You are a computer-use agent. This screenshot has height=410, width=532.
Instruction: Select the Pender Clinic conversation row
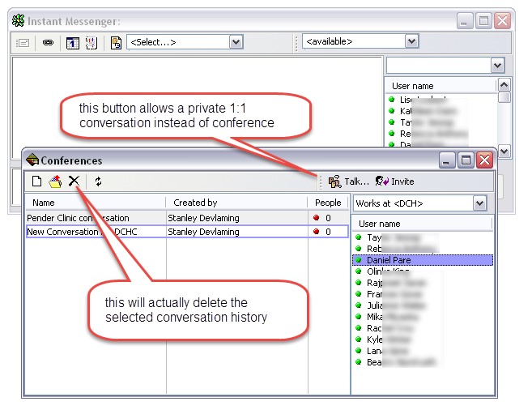[187, 218]
